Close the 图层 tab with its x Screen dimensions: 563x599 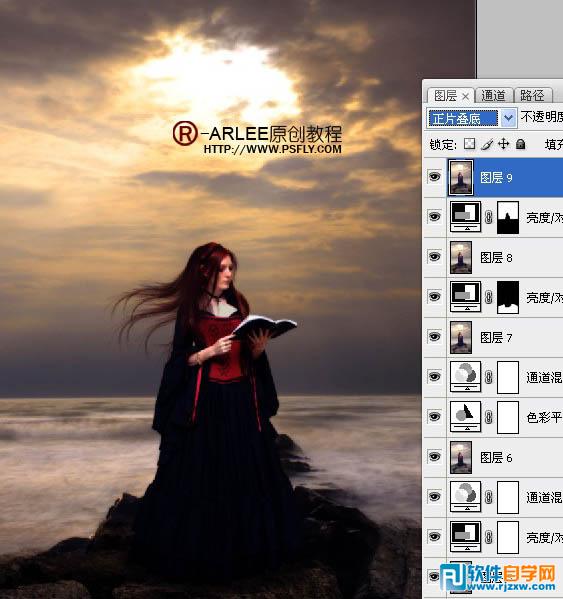(x=465, y=97)
